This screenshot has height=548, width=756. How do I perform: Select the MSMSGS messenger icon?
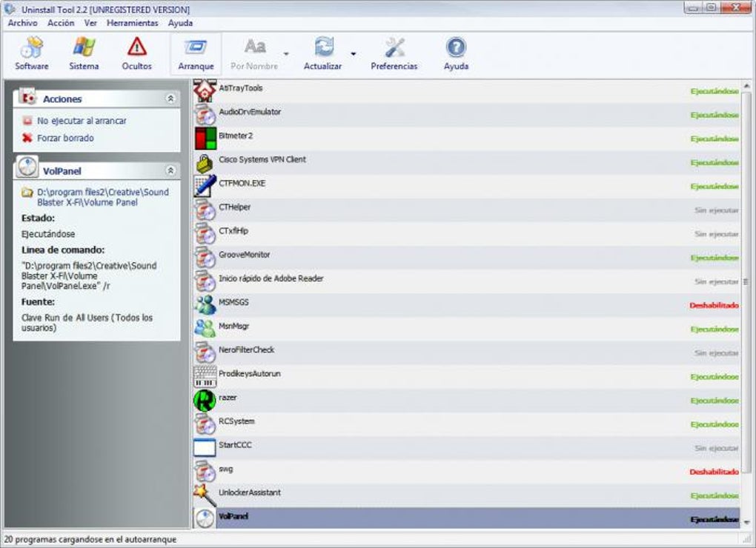click(x=205, y=305)
